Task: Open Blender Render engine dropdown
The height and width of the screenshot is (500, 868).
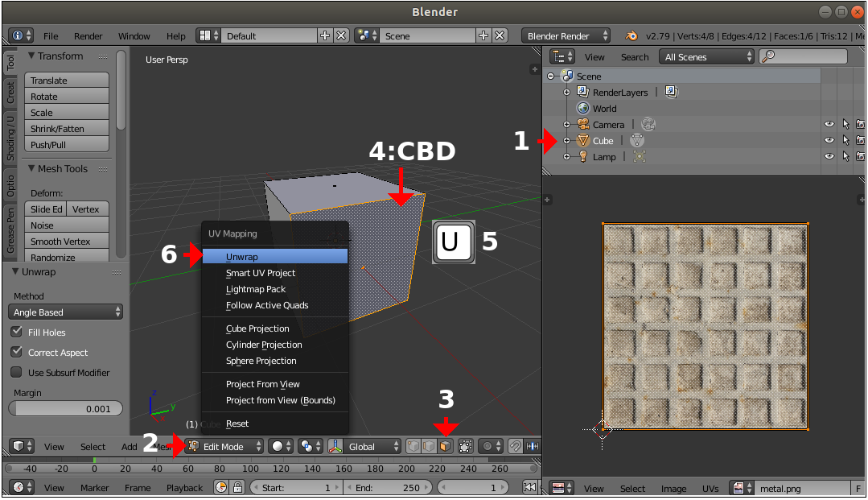Action: point(566,35)
